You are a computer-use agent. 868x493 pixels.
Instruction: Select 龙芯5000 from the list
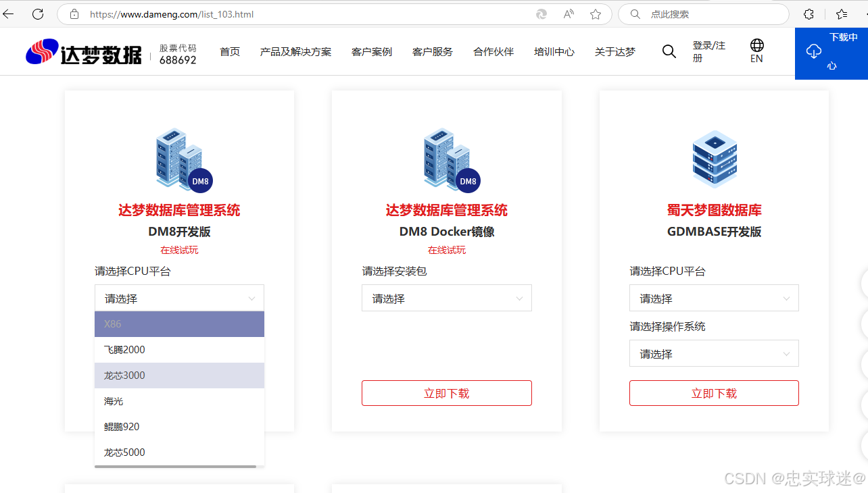point(179,452)
